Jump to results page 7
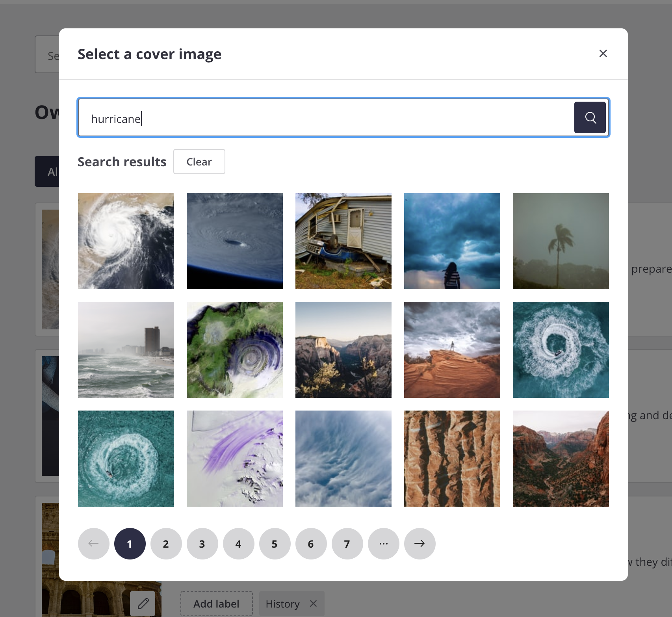672x617 pixels. (347, 544)
